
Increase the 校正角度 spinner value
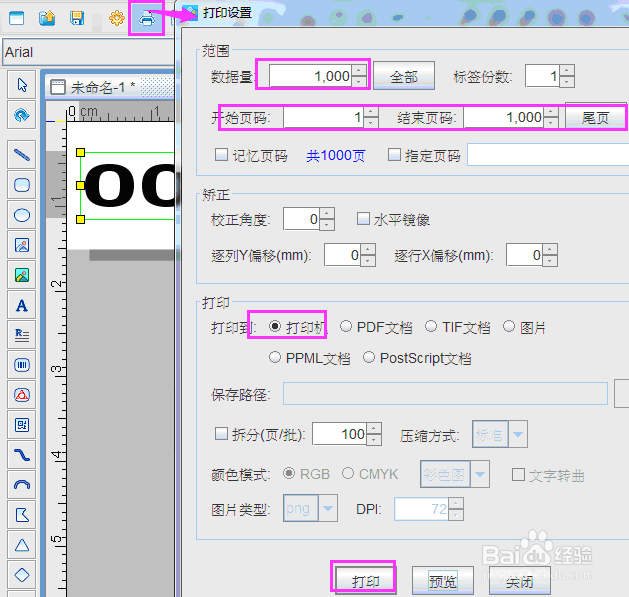(x=327, y=213)
